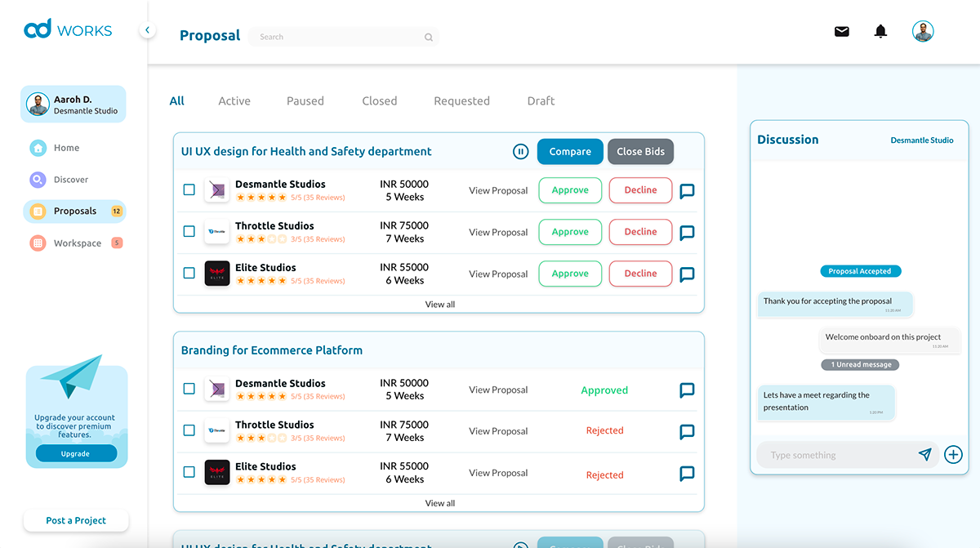The height and width of the screenshot is (548, 980).
Task: View Proposal from Desmantle Studios in Branding
Action: [498, 390]
